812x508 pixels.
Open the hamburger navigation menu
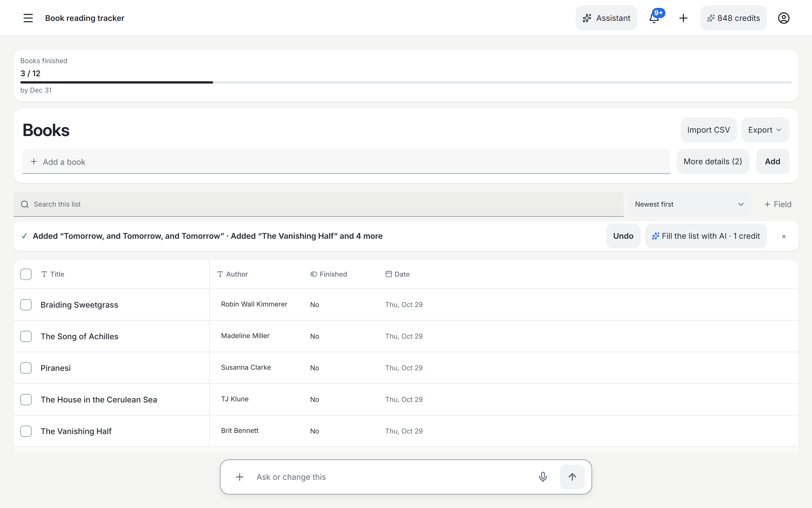pos(28,18)
